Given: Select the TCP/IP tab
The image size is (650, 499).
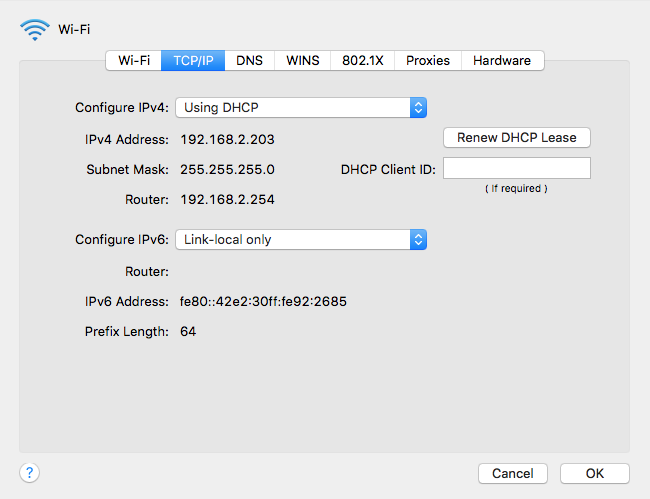Looking at the screenshot, I should click(x=193, y=61).
